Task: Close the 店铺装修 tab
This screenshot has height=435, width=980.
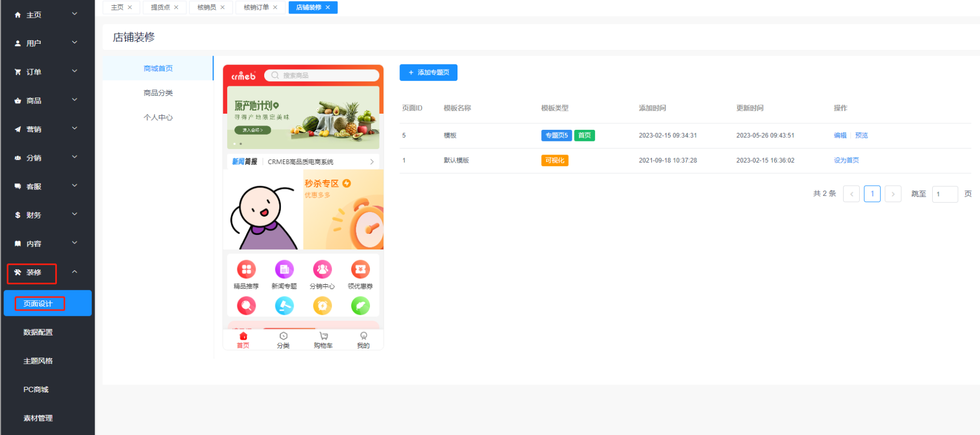Action: [328, 8]
